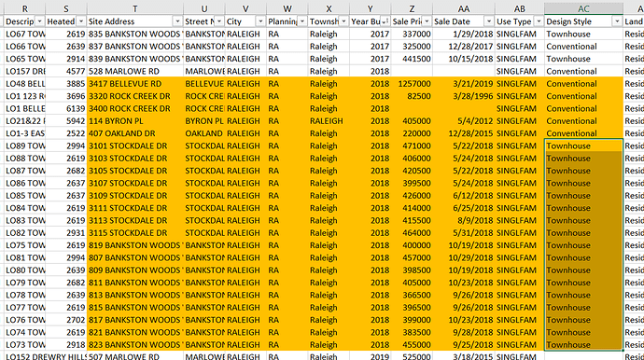Open the City column filter dropdown
644x360 pixels.
[260, 21]
